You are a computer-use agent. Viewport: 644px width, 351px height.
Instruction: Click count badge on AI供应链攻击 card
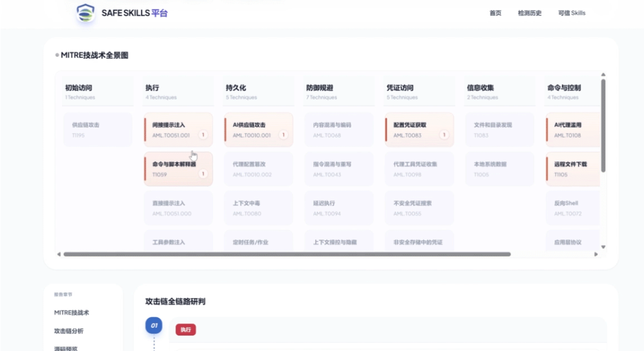[x=283, y=135]
